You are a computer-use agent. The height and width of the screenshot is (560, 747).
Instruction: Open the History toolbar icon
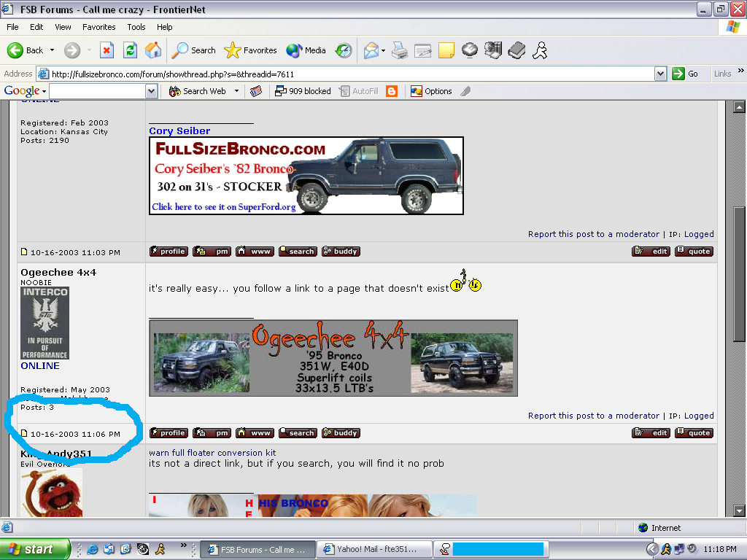[x=343, y=50]
